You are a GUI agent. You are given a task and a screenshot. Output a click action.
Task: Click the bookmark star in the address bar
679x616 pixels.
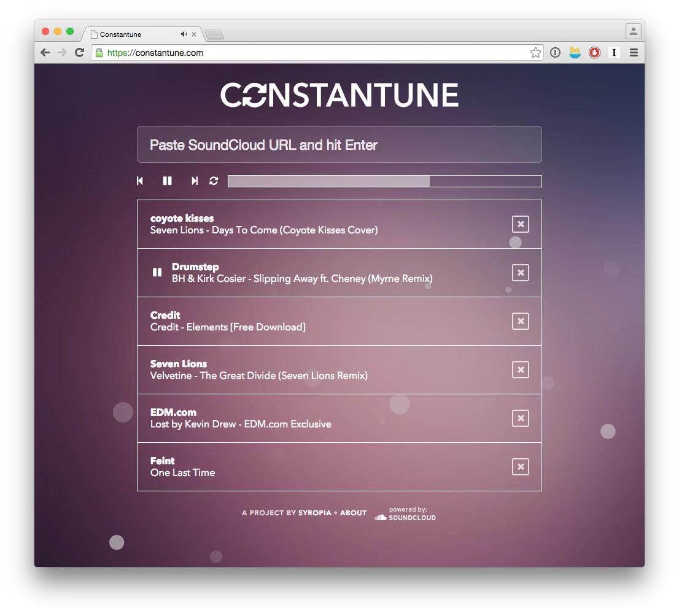pyautogui.click(x=535, y=53)
